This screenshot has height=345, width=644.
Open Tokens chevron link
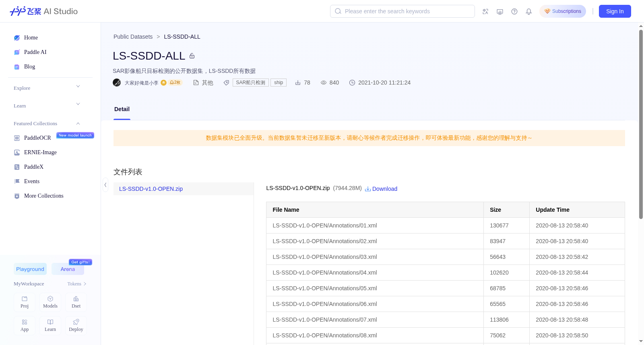pyautogui.click(x=77, y=284)
